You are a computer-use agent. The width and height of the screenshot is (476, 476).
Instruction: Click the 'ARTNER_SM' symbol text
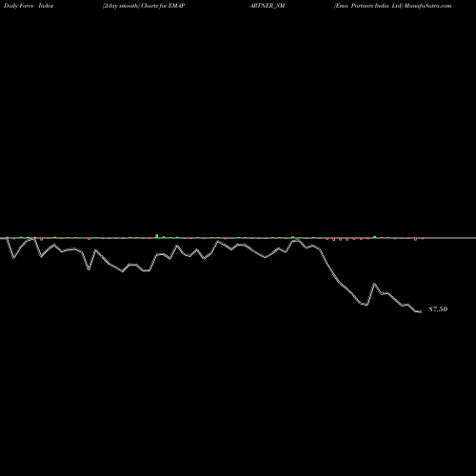click(x=268, y=6)
